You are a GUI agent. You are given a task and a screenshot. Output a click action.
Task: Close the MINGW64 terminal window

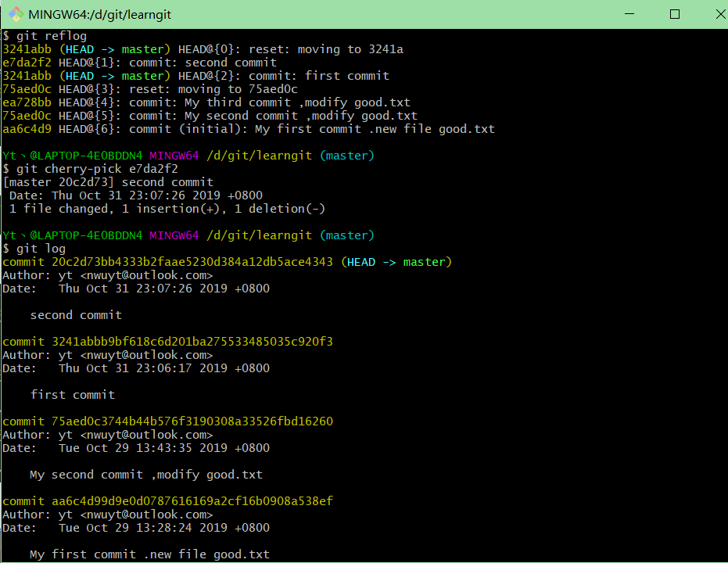[719, 14]
